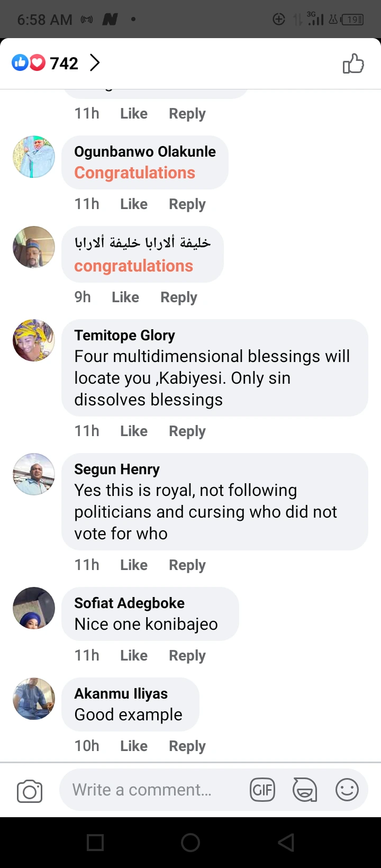This screenshot has height=868, width=381.
Task: Open the recent apps square button
Action: pyautogui.click(x=95, y=843)
